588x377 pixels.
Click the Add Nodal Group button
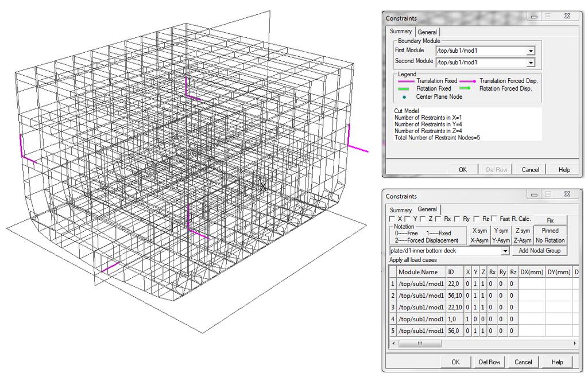click(539, 251)
